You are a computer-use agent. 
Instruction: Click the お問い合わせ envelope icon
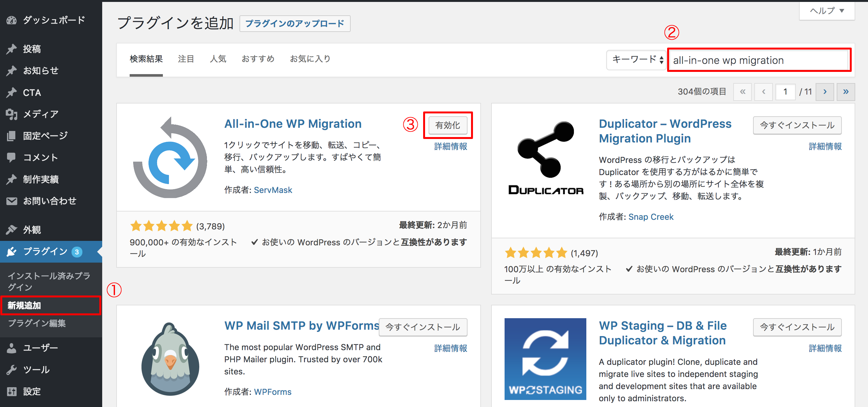(x=11, y=201)
